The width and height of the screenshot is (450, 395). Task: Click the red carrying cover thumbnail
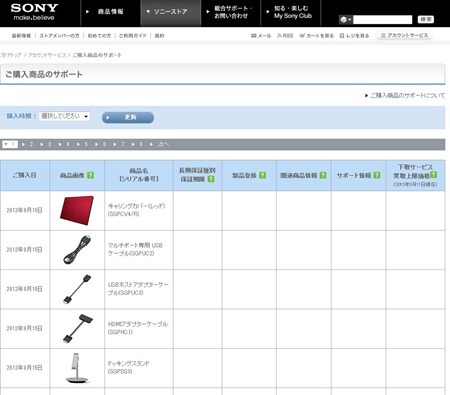pos(77,210)
